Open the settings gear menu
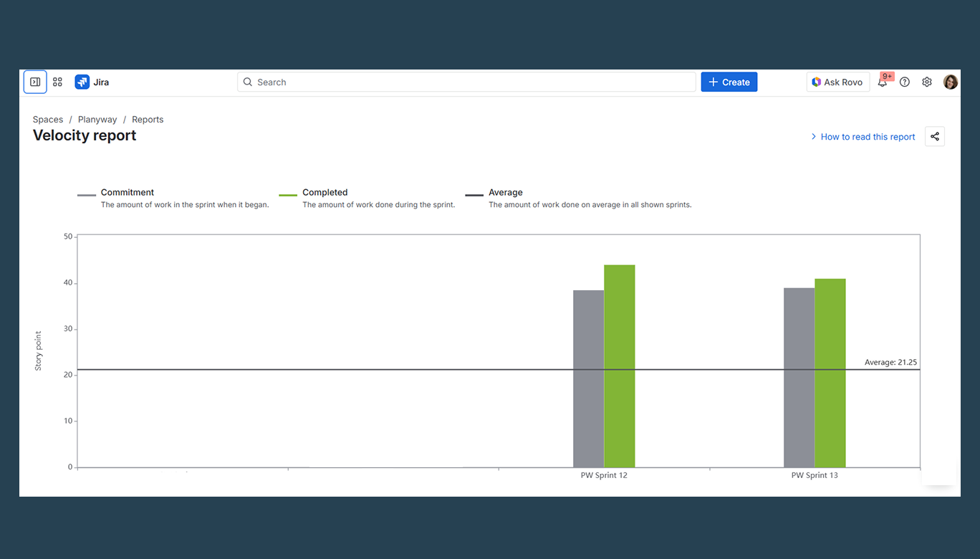 pos(927,82)
